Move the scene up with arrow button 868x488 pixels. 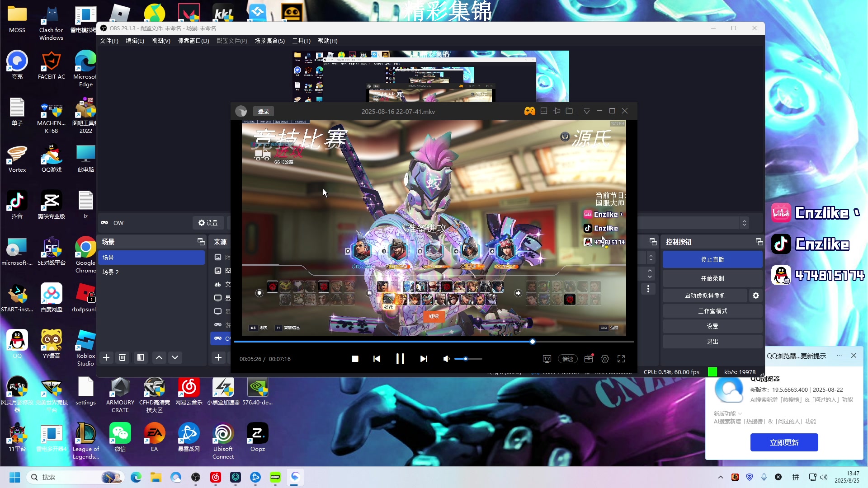click(159, 357)
